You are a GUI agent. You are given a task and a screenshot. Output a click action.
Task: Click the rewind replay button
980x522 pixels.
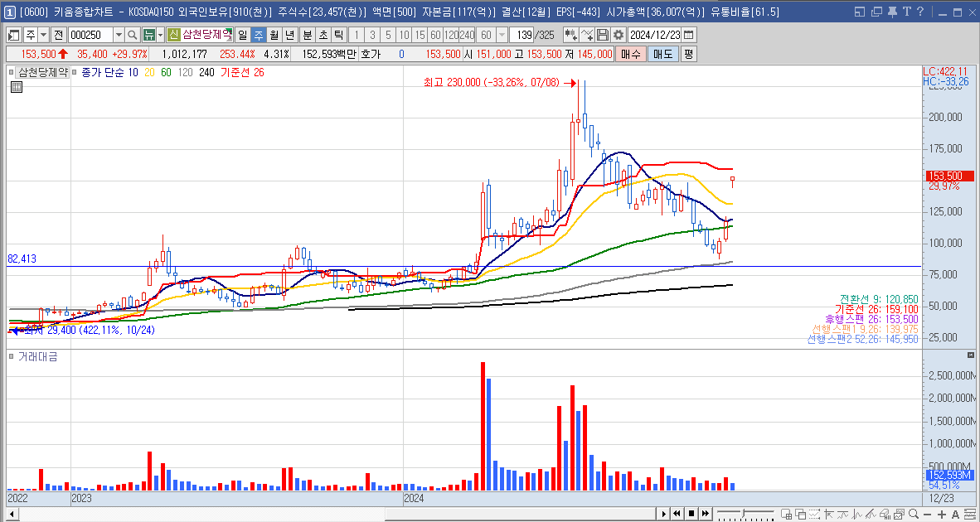677,514
